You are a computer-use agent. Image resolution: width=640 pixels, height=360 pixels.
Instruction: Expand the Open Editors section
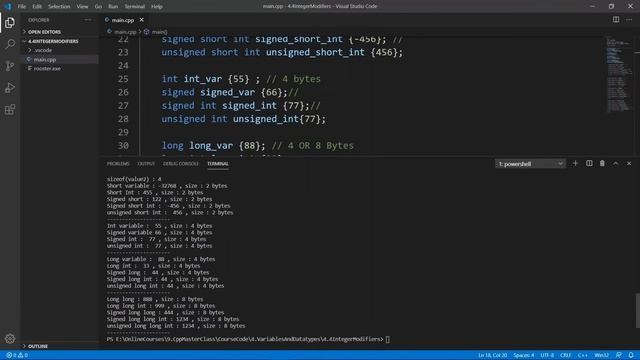[44, 32]
